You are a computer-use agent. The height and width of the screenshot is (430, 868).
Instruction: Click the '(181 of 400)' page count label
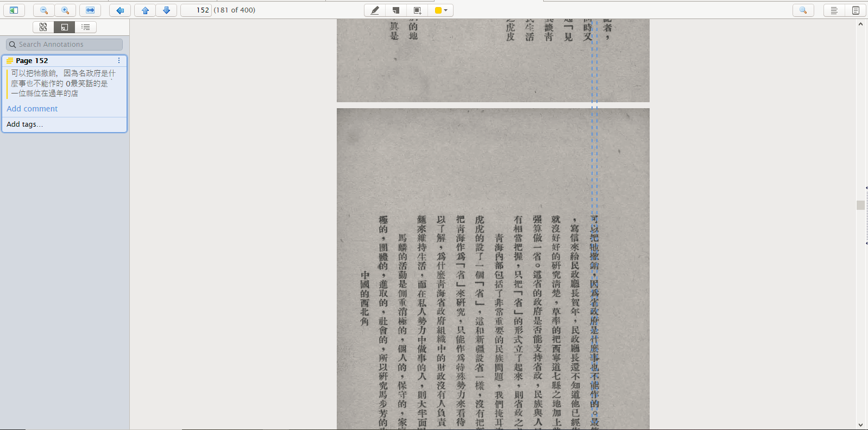click(x=234, y=10)
